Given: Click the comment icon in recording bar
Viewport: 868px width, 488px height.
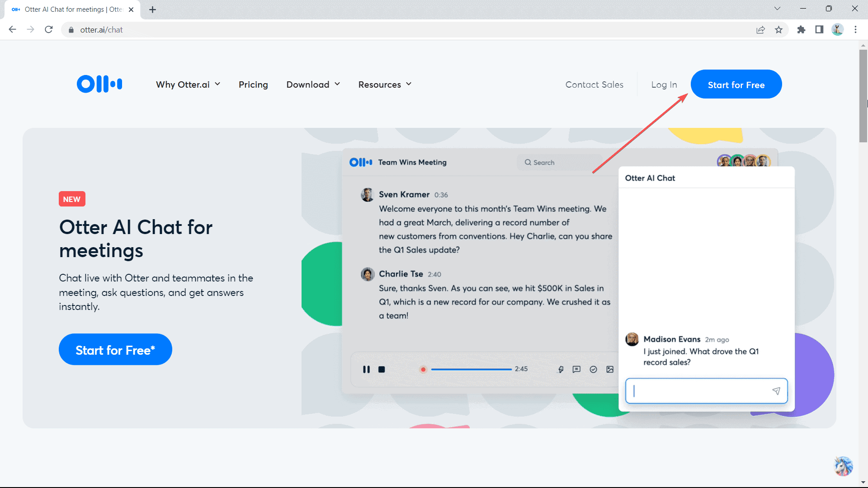Looking at the screenshot, I should (576, 369).
